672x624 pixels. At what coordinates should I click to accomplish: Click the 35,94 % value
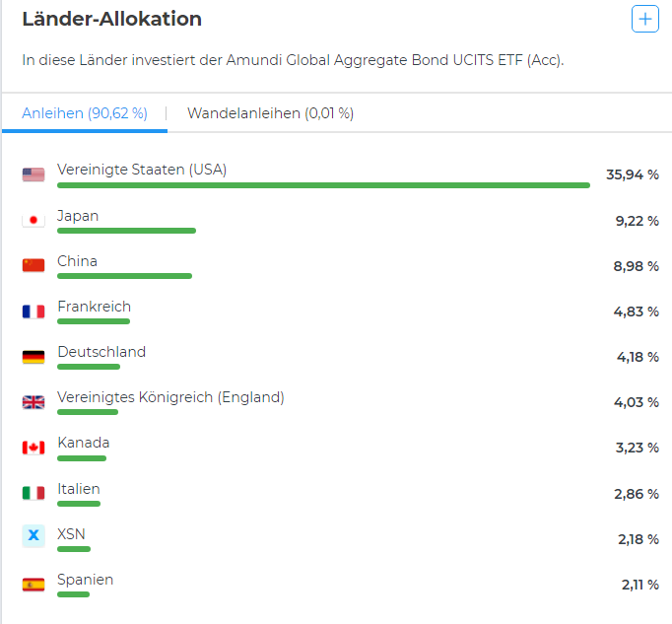point(632,174)
